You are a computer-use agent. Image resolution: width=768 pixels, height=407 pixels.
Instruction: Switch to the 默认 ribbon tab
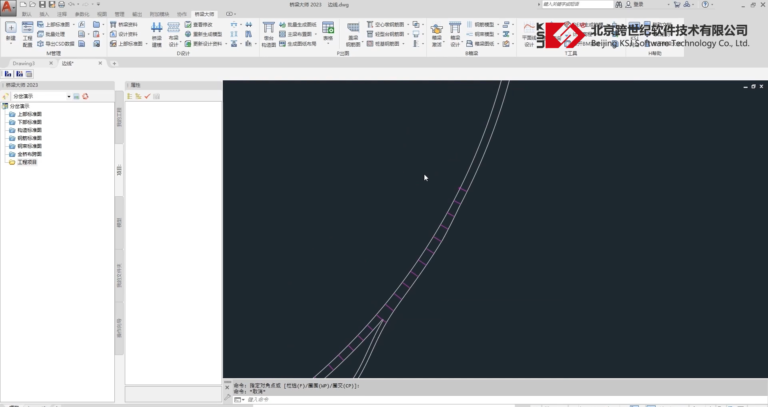point(26,14)
